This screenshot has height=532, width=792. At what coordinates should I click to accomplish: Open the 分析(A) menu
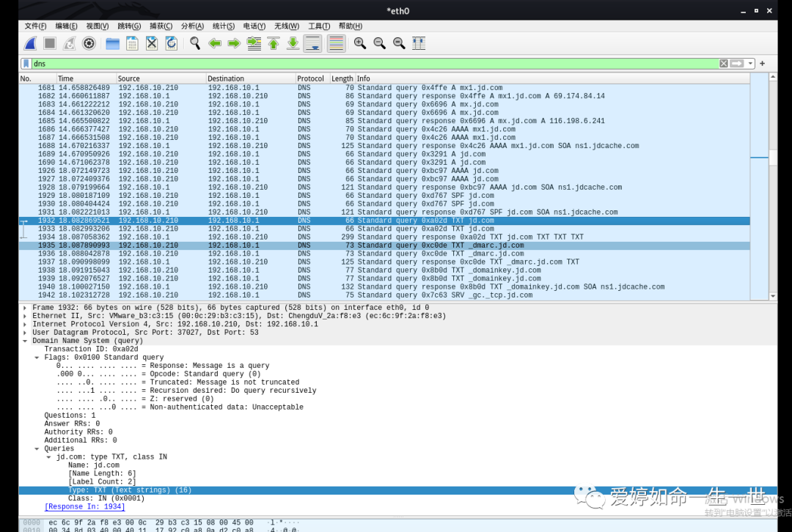192,26
